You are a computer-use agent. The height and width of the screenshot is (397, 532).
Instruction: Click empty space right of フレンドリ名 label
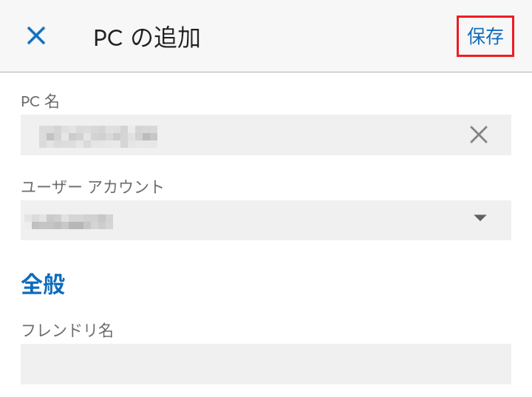(310, 330)
